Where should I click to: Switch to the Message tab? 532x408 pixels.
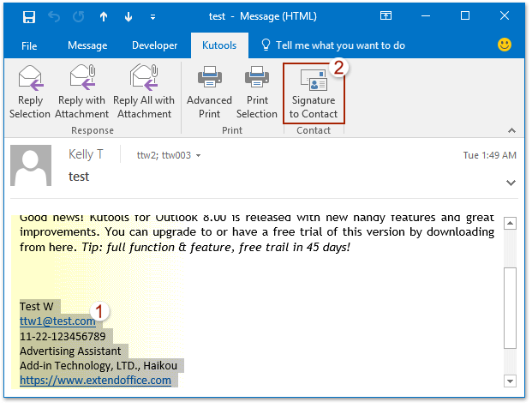[x=87, y=45]
